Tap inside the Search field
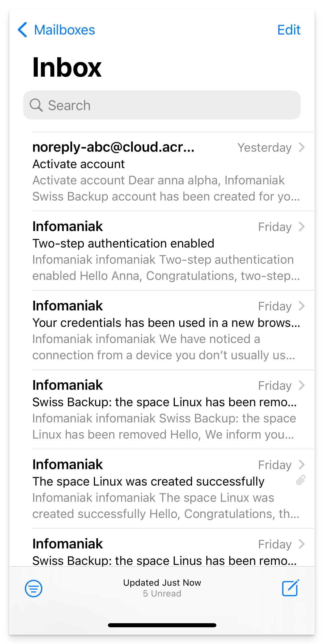This screenshot has height=644, width=324. click(162, 105)
